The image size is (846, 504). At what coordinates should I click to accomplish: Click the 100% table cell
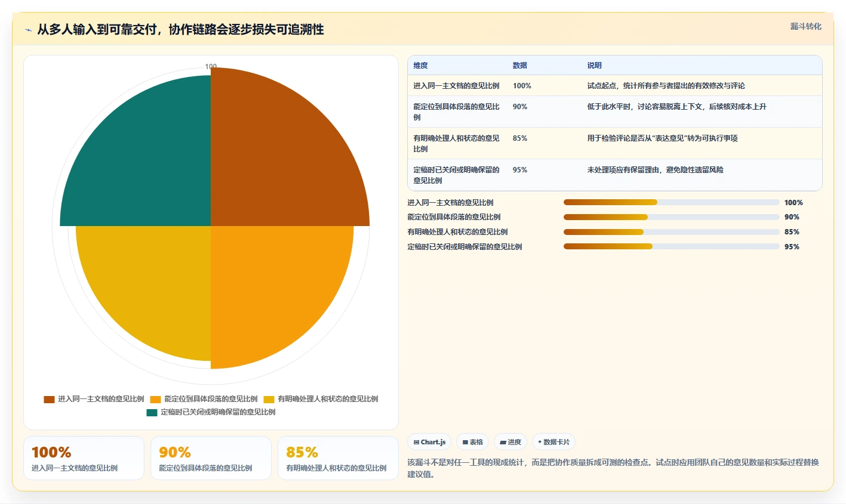click(x=522, y=86)
